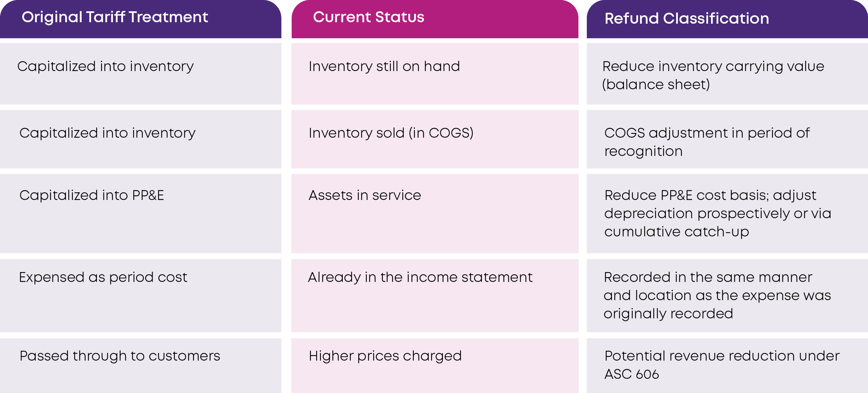
Task: Select the Higher prices charged cell
Action: (x=385, y=356)
